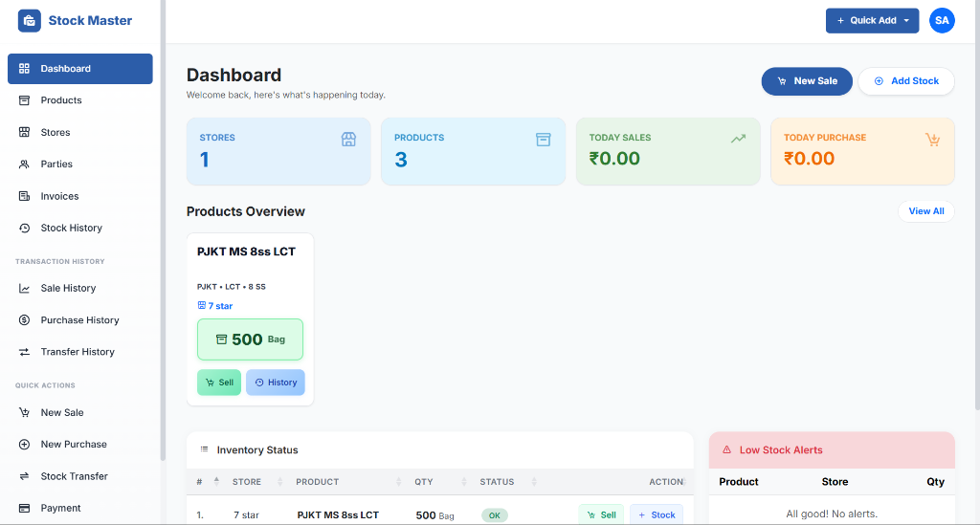The width and height of the screenshot is (980, 525).
Task: Sort the table by # column
Action: coord(208,482)
